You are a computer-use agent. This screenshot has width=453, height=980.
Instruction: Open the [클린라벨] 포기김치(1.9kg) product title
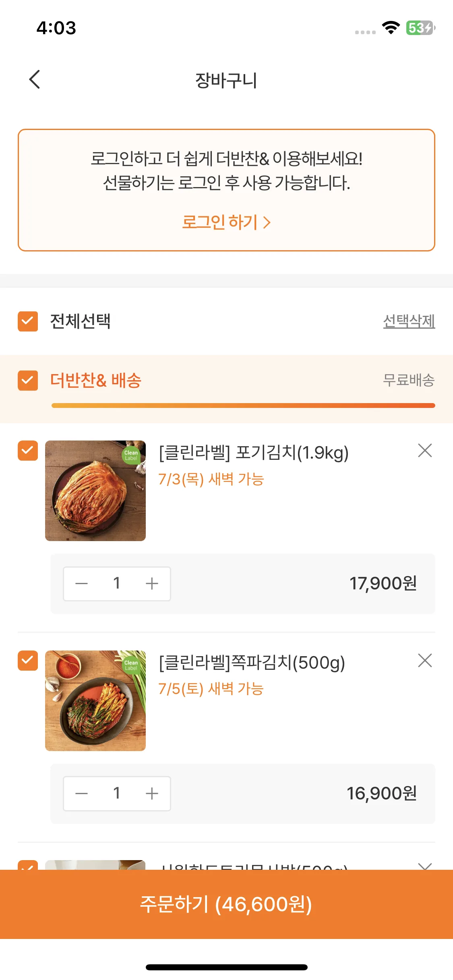point(254,453)
